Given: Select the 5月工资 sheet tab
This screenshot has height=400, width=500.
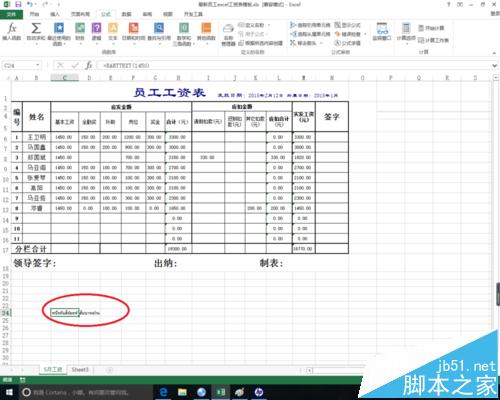Looking at the screenshot, I should click(x=53, y=369).
